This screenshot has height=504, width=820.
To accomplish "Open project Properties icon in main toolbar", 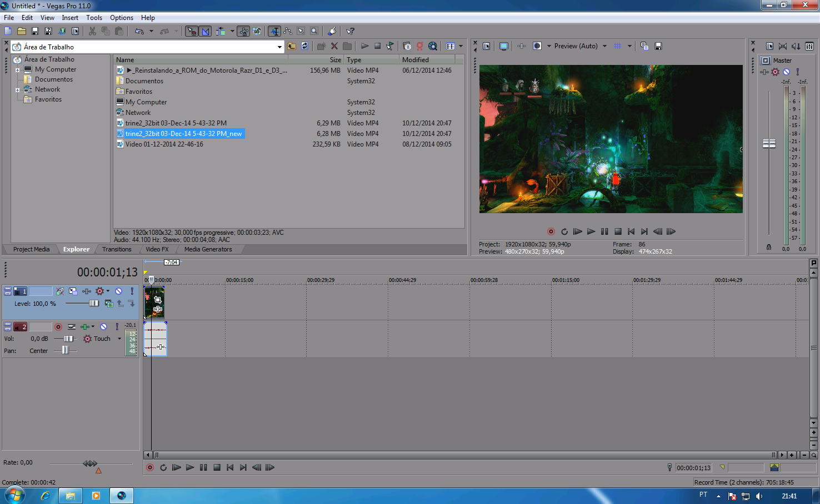I will point(75,31).
